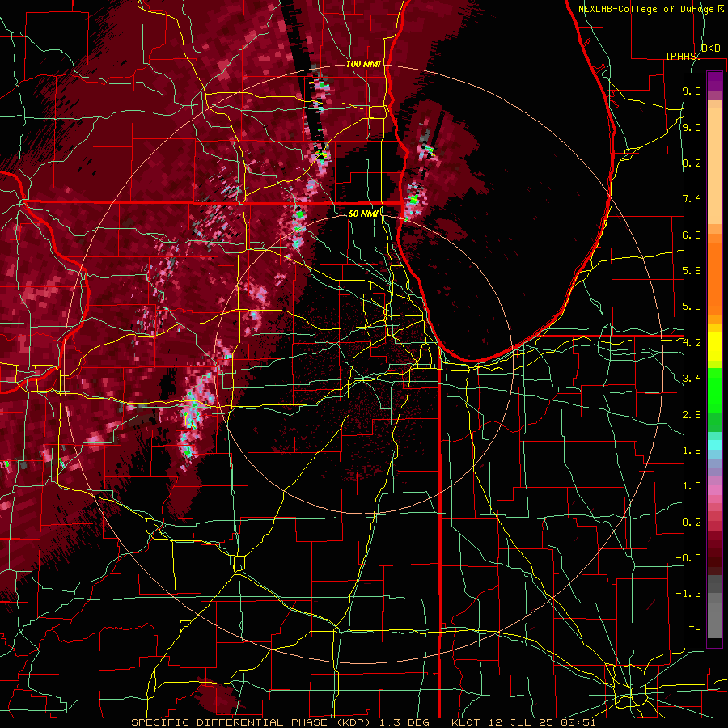Click the 0.2 value on the color scale
Viewport: 728px width, 728px height.
coord(692,523)
